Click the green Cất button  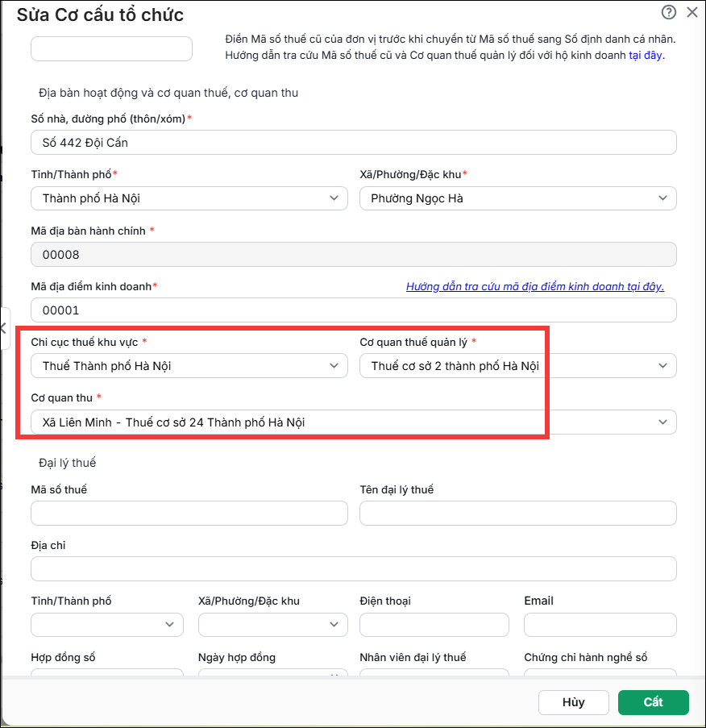click(653, 702)
